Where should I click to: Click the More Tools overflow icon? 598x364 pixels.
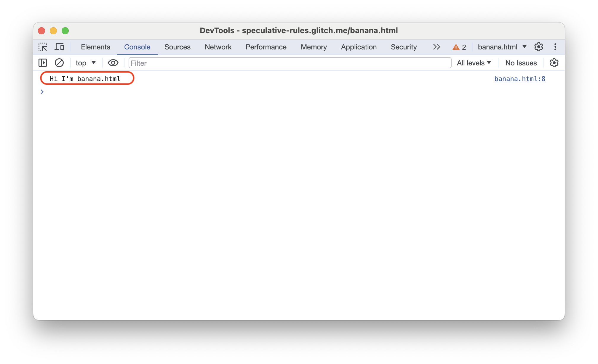(x=436, y=47)
